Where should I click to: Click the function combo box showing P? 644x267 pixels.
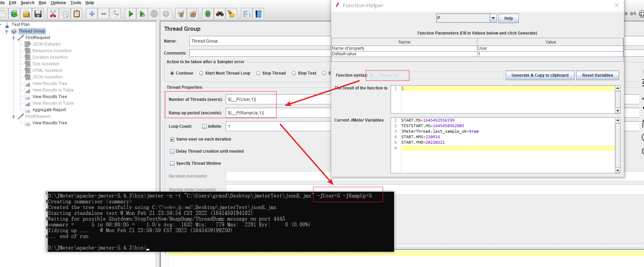[463, 18]
